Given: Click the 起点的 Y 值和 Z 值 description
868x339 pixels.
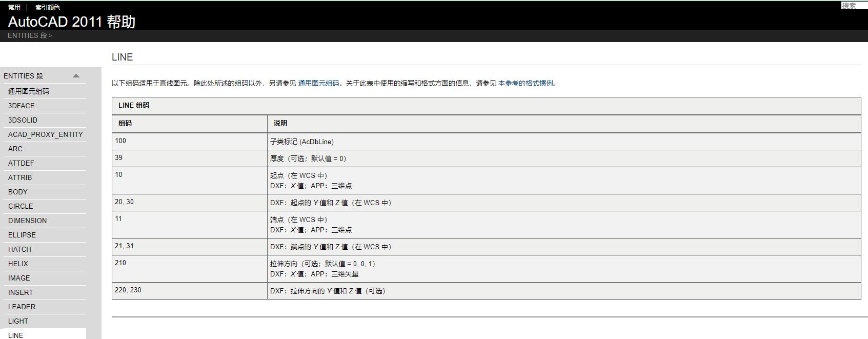Looking at the screenshot, I should coord(564,203).
